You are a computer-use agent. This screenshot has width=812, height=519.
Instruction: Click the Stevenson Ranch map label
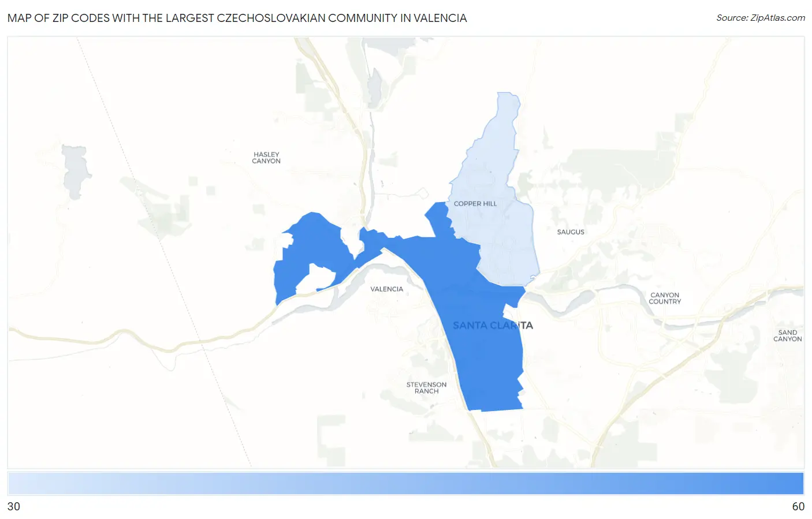pyautogui.click(x=426, y=388)
